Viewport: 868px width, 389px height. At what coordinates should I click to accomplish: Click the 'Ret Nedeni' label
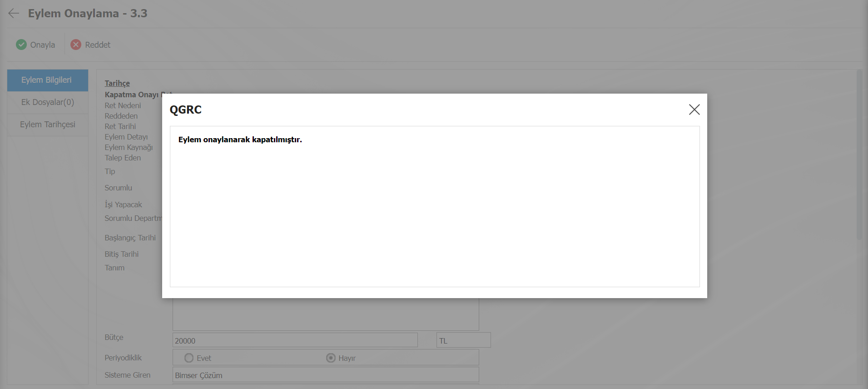pos(123,105)
